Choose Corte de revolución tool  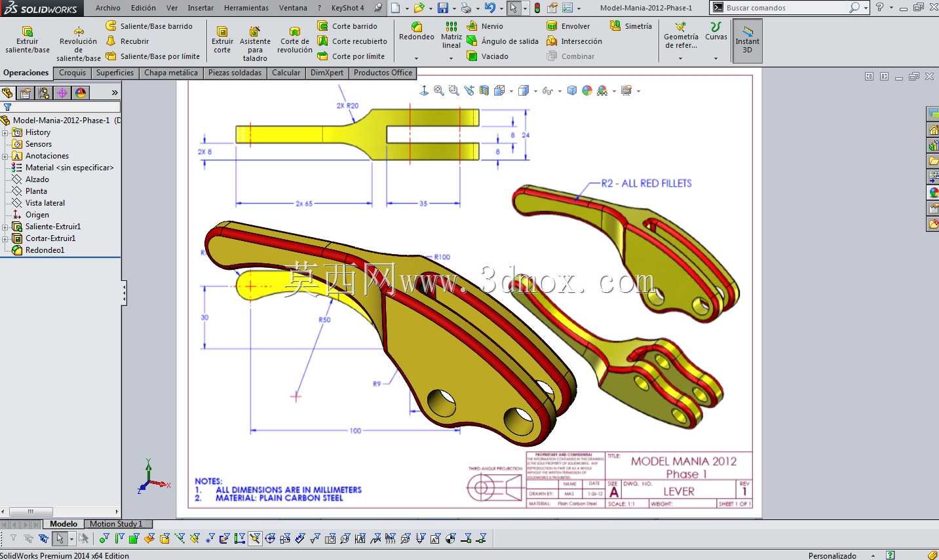point(295,41)
